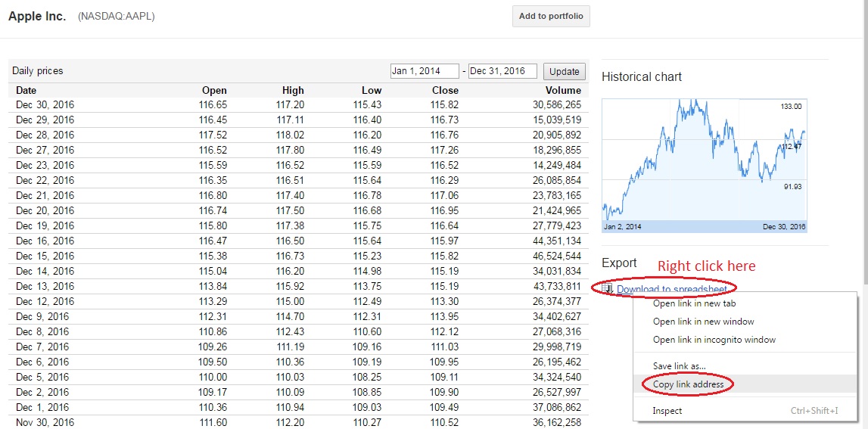Click the Close column header

(x=446, y=91)
